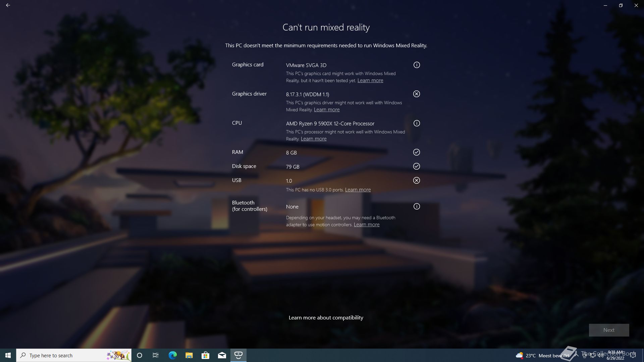Go back with the top-left arrow
This screenshot has height=362, width=644.
[x=8, y=5]
